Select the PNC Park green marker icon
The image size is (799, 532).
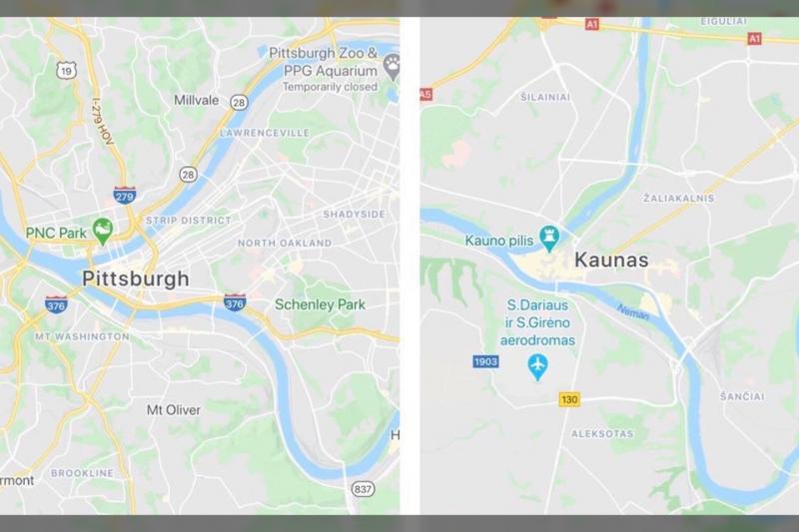click(x=103, y=232)
